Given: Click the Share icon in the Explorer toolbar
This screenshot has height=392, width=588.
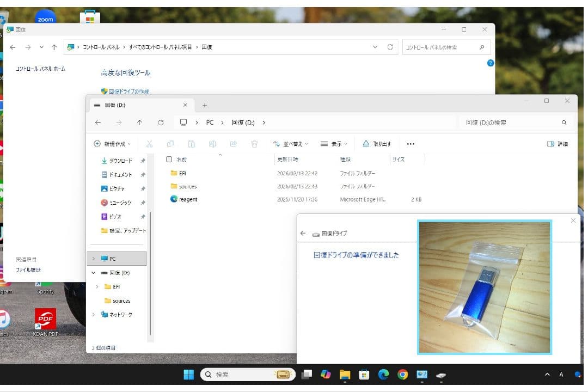Looking at the screenshot, I should coord(234,144).
